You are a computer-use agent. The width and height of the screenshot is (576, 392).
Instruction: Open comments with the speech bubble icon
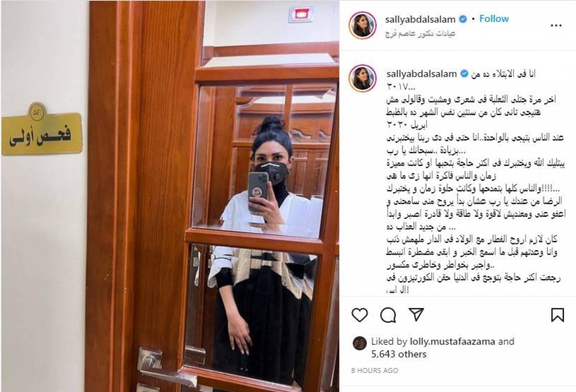(x=388, y=315)
